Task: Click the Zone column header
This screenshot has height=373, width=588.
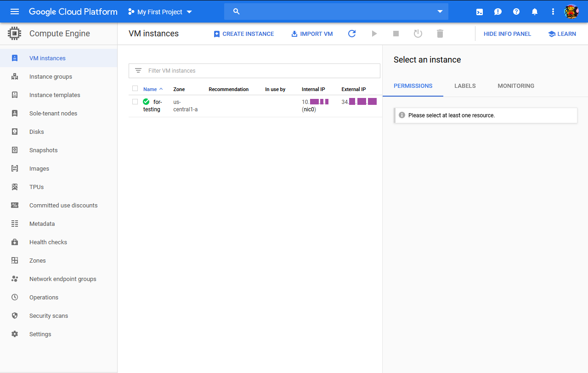Action: [179, 89]
